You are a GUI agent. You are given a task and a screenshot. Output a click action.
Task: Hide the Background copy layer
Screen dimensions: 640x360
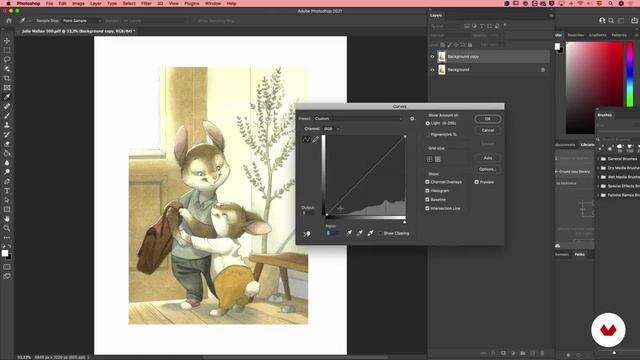432,57
